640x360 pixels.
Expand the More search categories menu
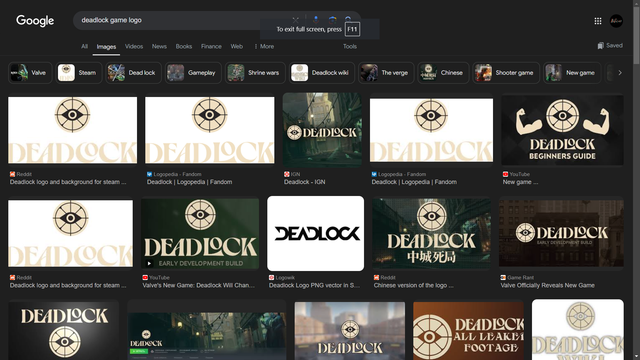click(264, 47)
